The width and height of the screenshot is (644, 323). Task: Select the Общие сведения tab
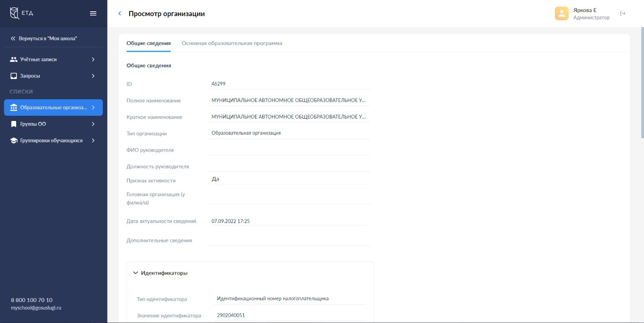pyautogui.click(x=149, y=44)
